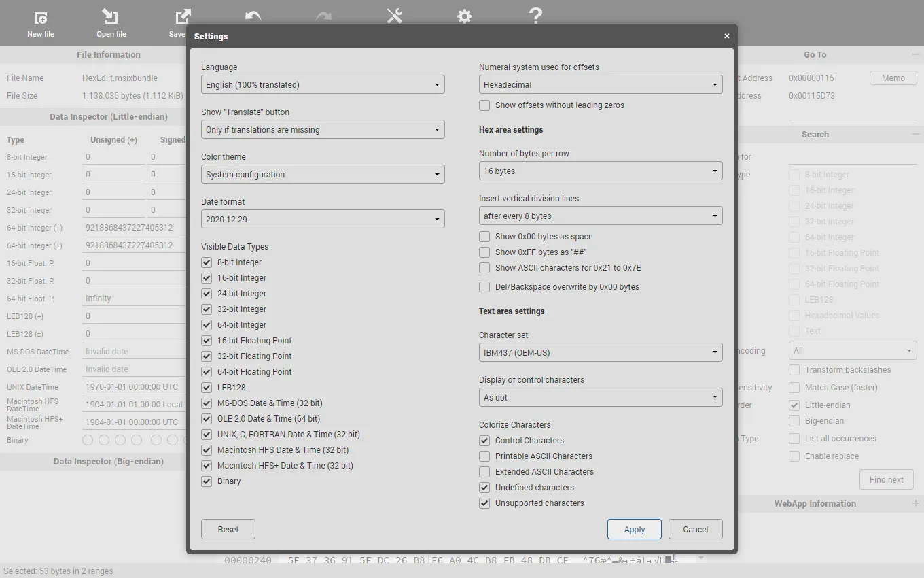Click the Undo arrow icon
924x578 pixels.
[x=253, y=16]
